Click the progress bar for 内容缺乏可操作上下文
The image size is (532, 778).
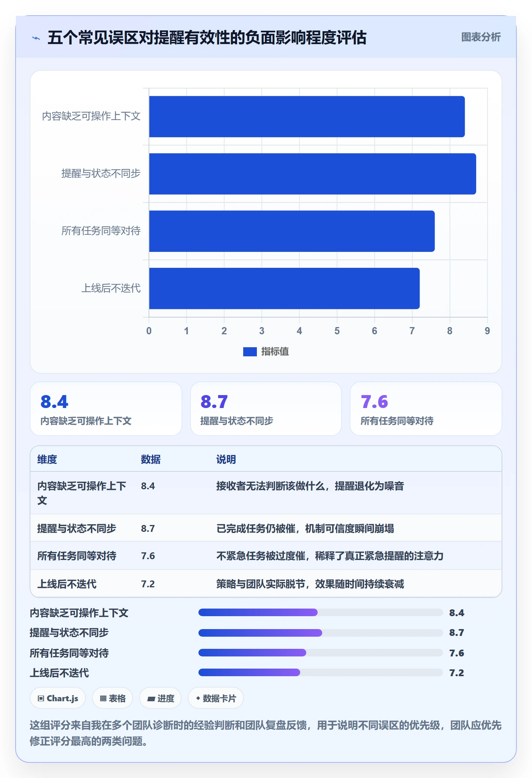(321, 612)
